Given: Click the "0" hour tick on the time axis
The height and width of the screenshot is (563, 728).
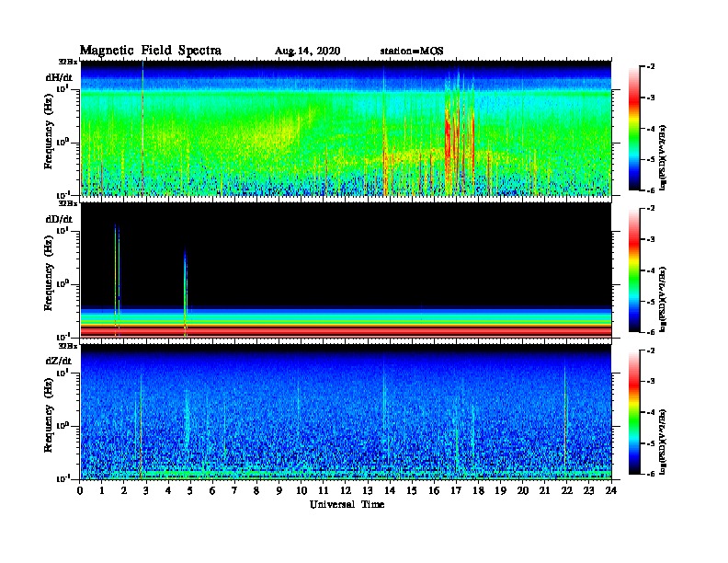Looking at the screenshot, I should (80, 491).
